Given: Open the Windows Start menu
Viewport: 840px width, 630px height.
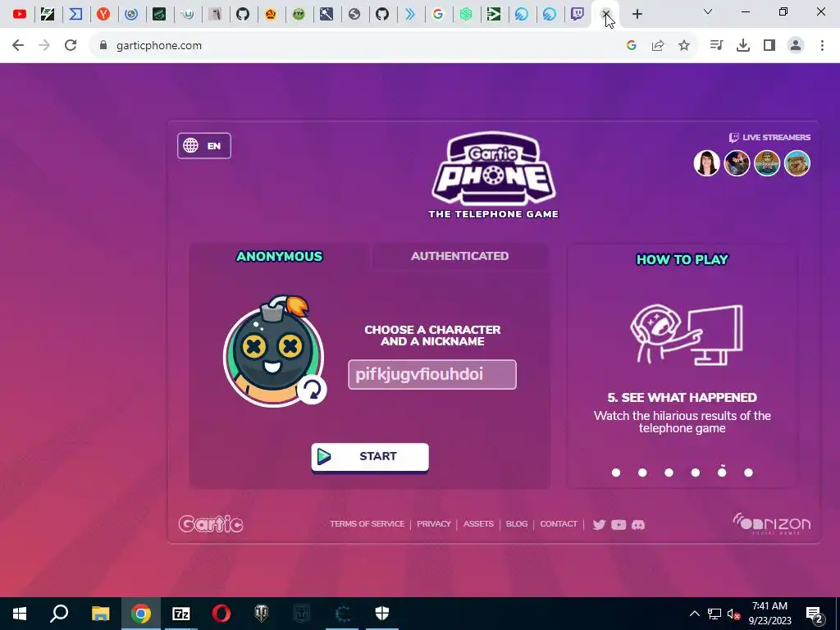Looking at the screenshot, I should pos(20,614).
